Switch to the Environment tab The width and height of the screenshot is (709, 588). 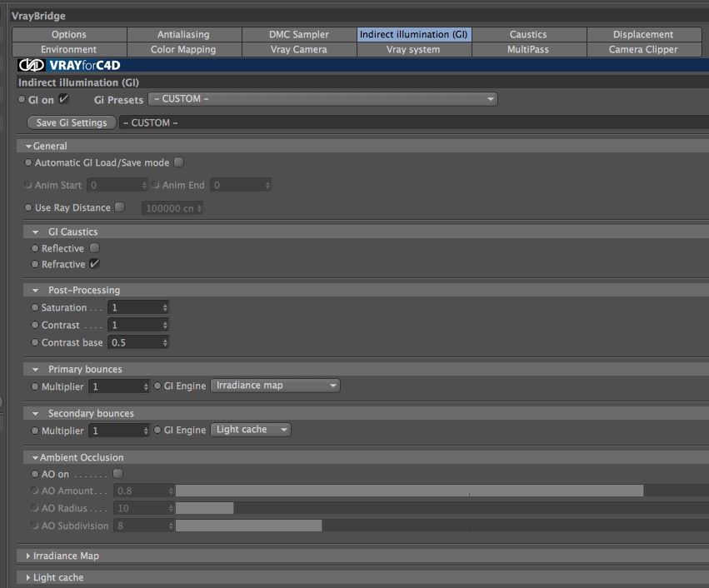(x=69, y=49)
